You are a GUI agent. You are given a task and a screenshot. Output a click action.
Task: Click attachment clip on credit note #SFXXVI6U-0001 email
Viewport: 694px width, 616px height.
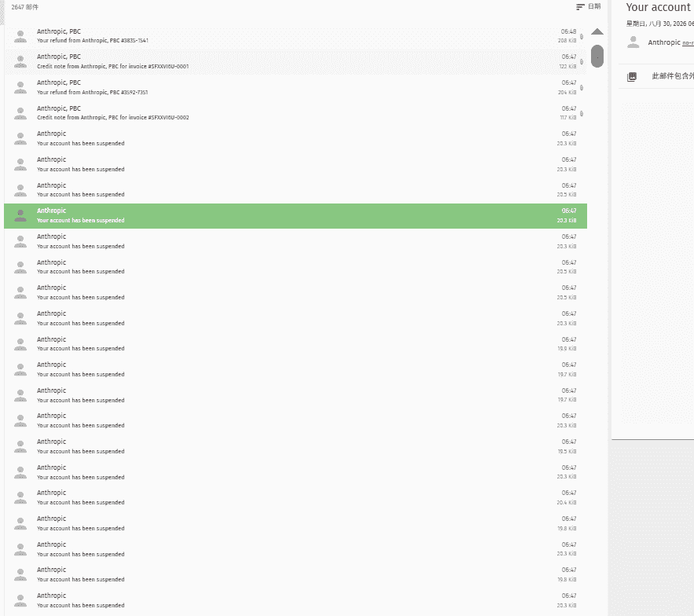click(x=582, y=61)
